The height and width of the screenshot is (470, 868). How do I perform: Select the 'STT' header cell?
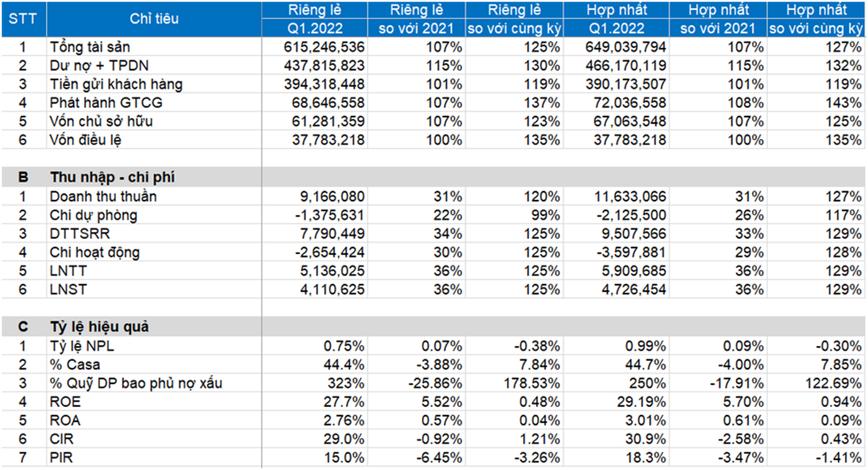coord(23,19)
